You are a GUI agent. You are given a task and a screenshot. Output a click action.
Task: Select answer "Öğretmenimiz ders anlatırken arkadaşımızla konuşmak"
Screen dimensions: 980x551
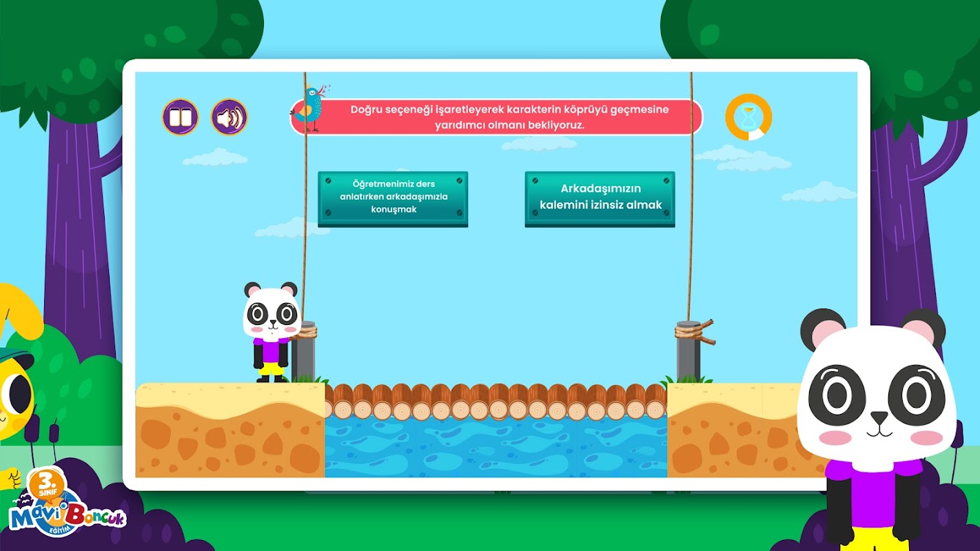(393, 199)
